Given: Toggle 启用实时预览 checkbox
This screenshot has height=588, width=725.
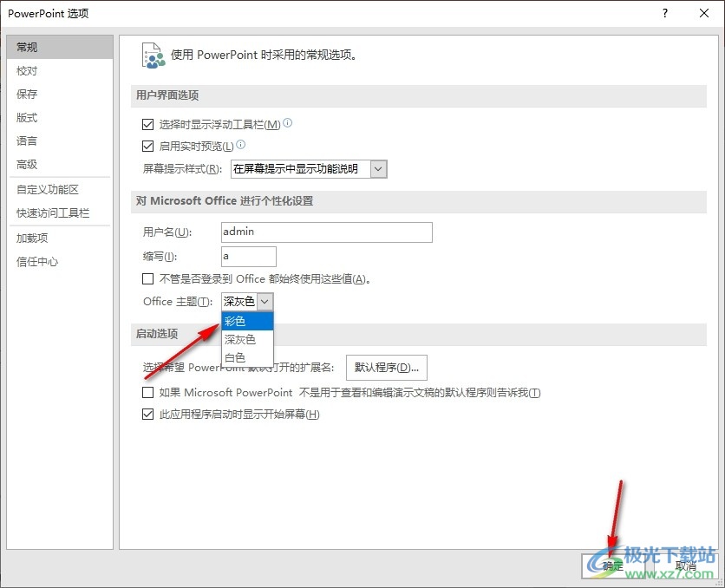Looking at the screenshot, I should coord(148,146).
